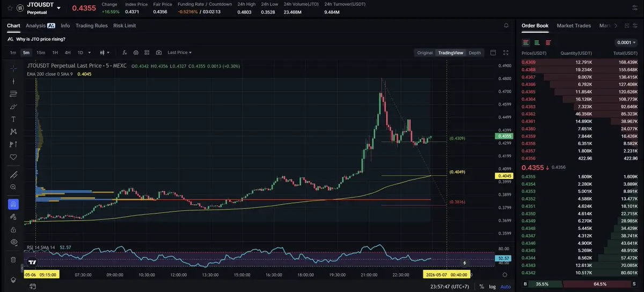644x292 pixels.
Task: Open the indicators fx icon
Action: (x=125, y=53)
